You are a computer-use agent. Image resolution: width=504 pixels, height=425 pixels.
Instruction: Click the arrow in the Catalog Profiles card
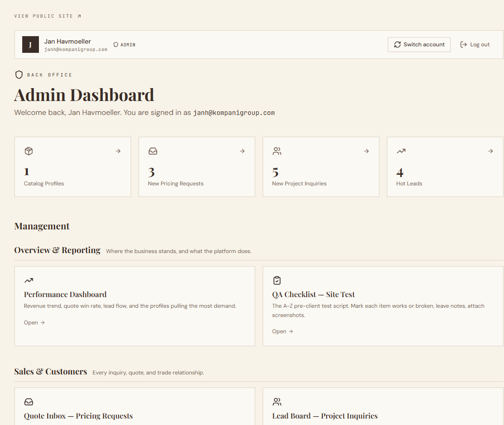point(118,151)
